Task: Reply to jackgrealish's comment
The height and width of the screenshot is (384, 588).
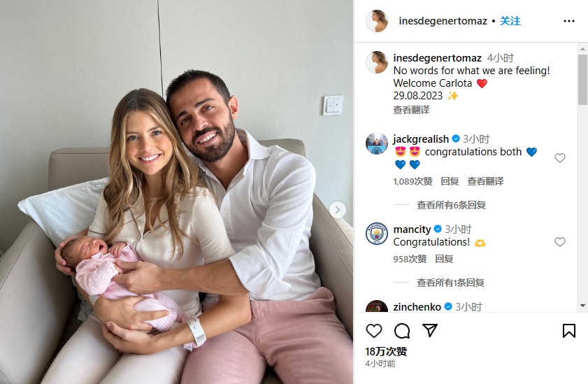Action: click(x=450, y=181)
